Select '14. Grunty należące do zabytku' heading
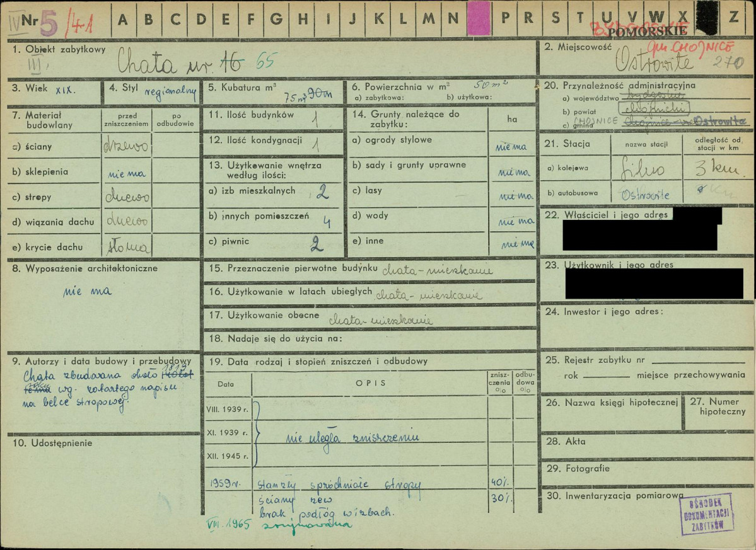756x550 pixels. coord(407,119)
